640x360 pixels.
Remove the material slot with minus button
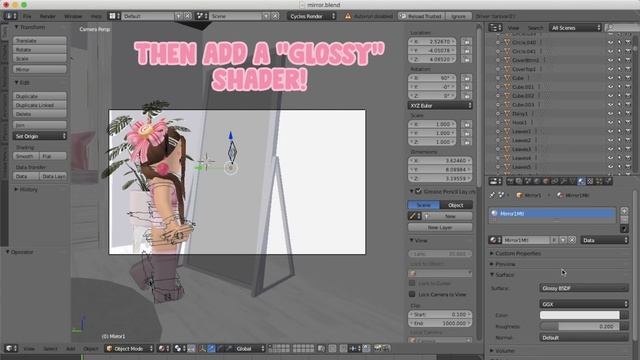click(624, 220)
